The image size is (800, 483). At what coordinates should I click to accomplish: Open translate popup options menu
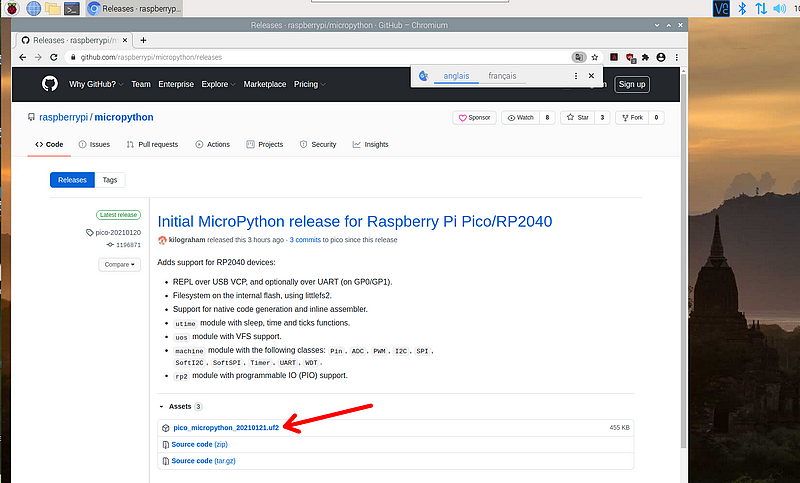point(576,75)
